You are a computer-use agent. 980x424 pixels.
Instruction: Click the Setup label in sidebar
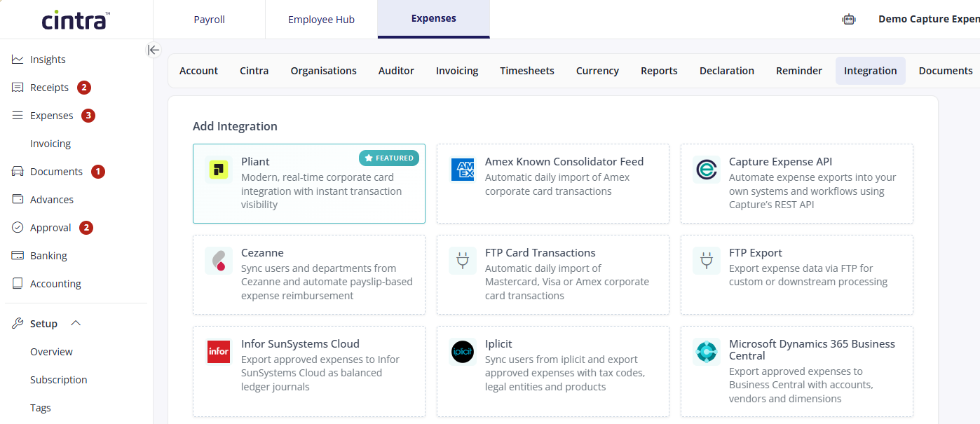pos(43,324)
